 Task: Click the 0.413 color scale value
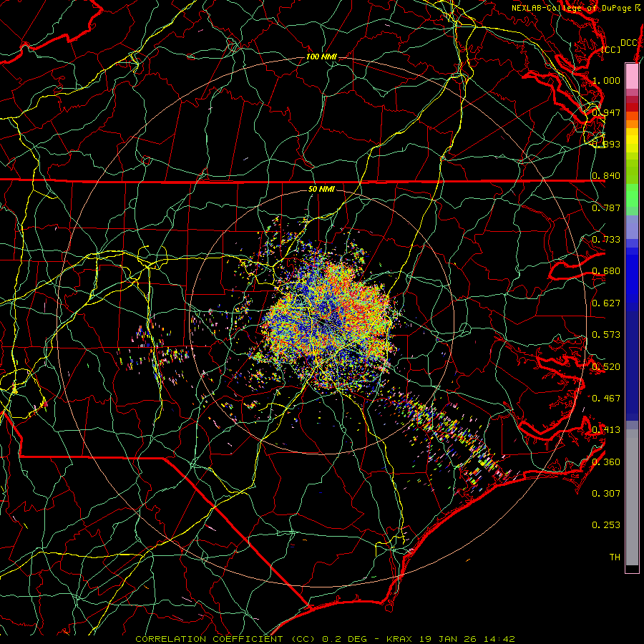pyautogui.click(x=606, y=430)
